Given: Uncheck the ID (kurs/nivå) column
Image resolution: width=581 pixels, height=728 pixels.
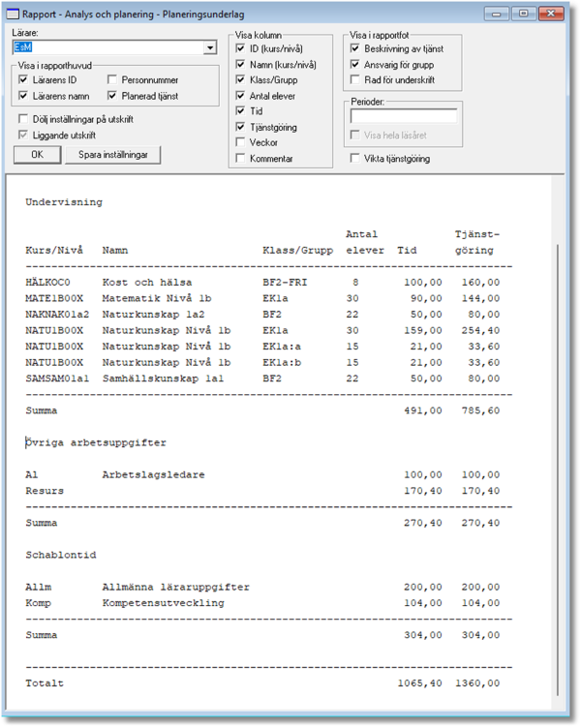Looking at the screenshot, I should click(241, 49).
